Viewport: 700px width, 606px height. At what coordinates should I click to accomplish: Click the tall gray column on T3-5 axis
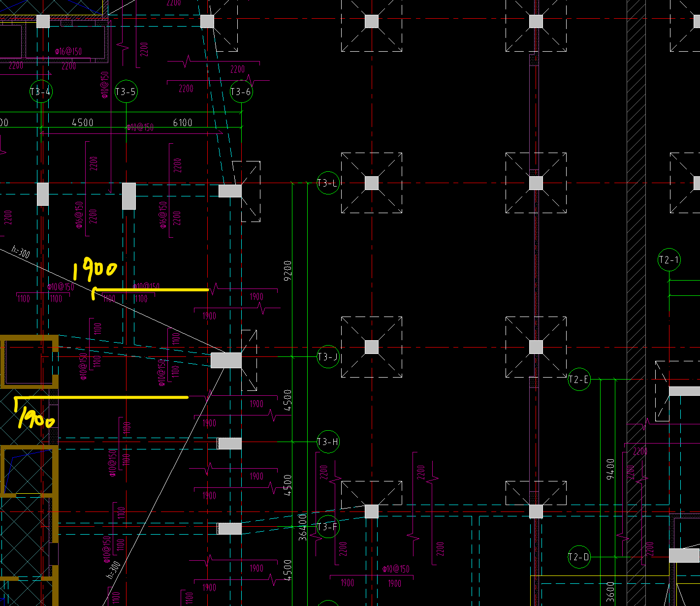[x=129, y=196]
